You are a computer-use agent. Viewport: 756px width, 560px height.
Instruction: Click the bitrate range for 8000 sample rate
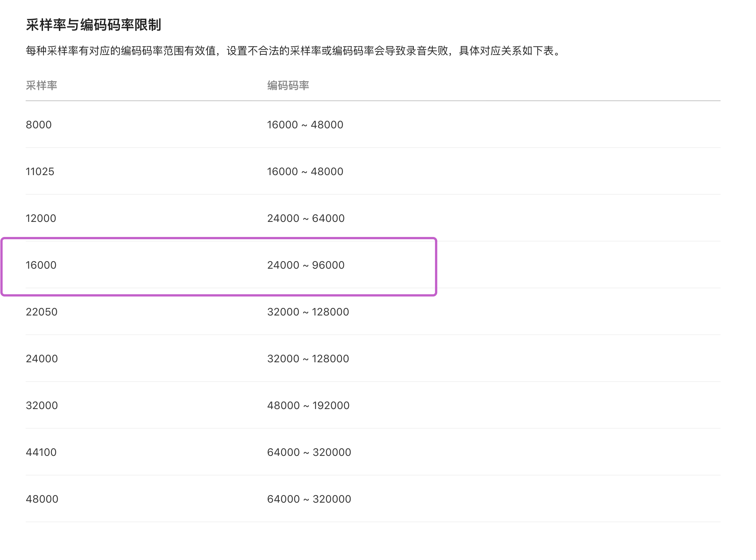tap(305, 125)
